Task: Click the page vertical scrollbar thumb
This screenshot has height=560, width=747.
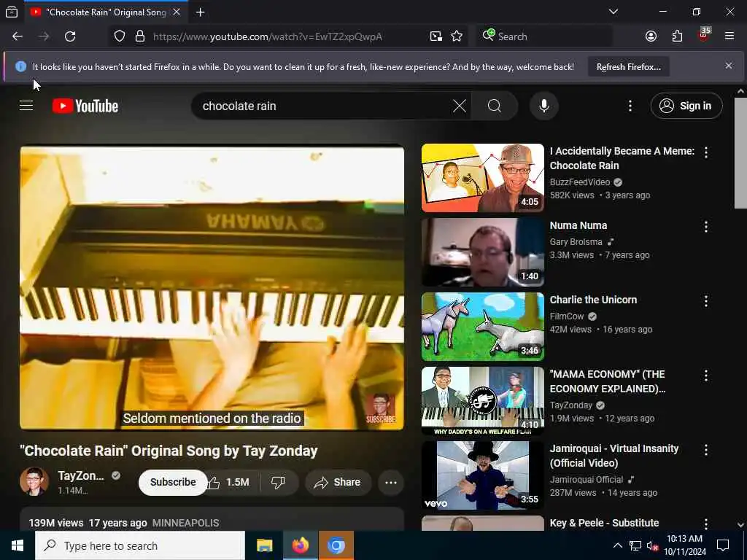Action: 740,153
